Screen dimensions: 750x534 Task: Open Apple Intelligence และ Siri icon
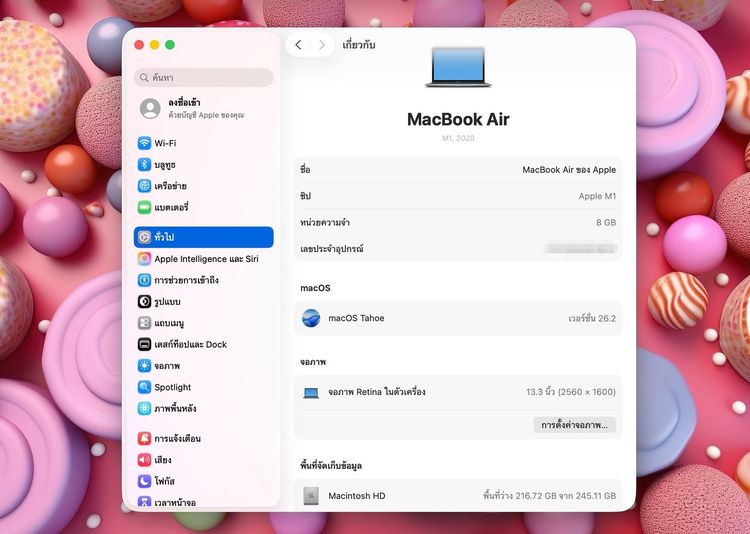click(144, 259)
